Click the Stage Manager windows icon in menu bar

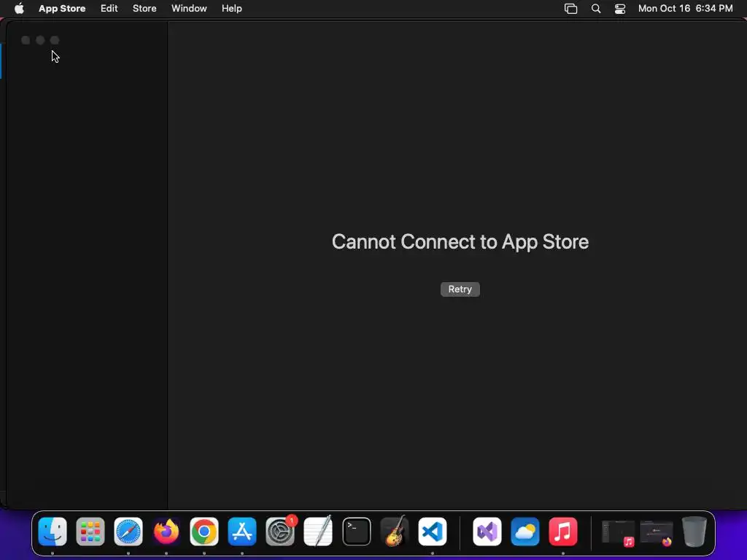click(570, 8)
